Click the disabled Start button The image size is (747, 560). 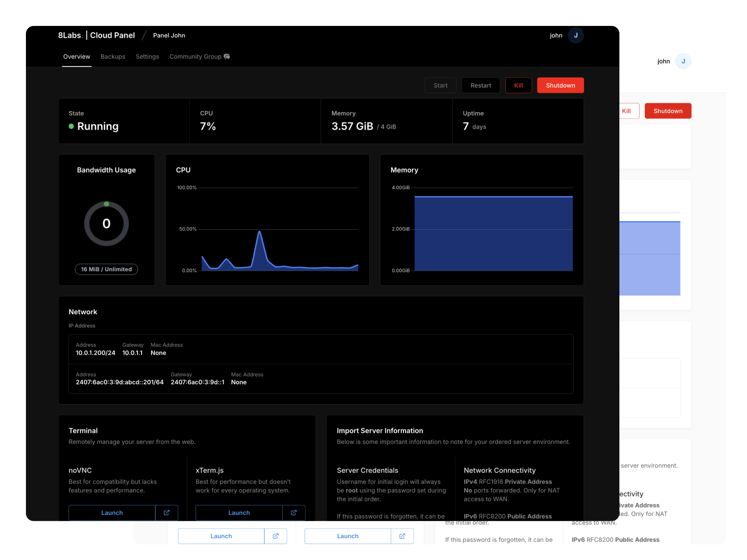click(x=440, y=86)
